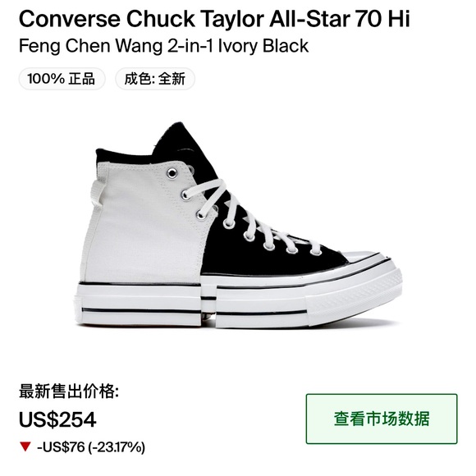Click the 最新售出价格 label
Screen dimensions: 476x476
point(69,391)
